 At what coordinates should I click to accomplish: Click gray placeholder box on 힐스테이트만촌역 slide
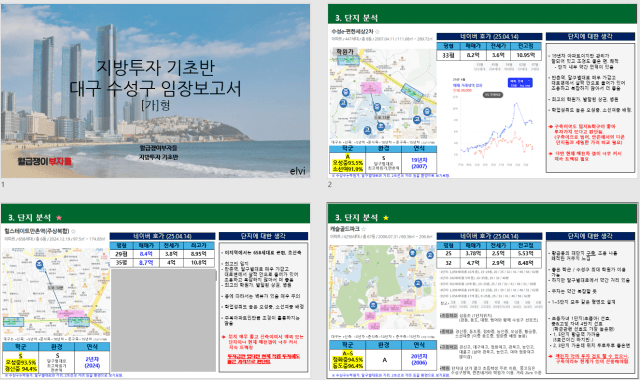coord(163,320)
